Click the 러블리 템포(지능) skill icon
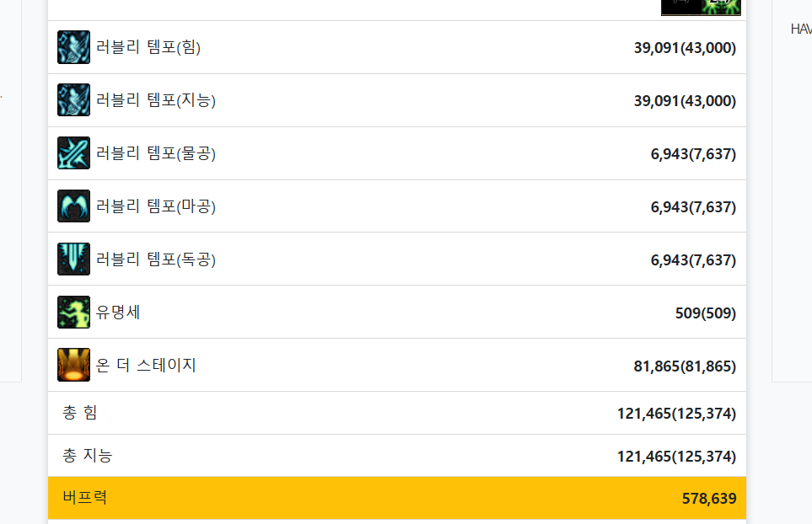Viewport: 812px width, 524px height. pyautogui.click(x=73, y=100)
